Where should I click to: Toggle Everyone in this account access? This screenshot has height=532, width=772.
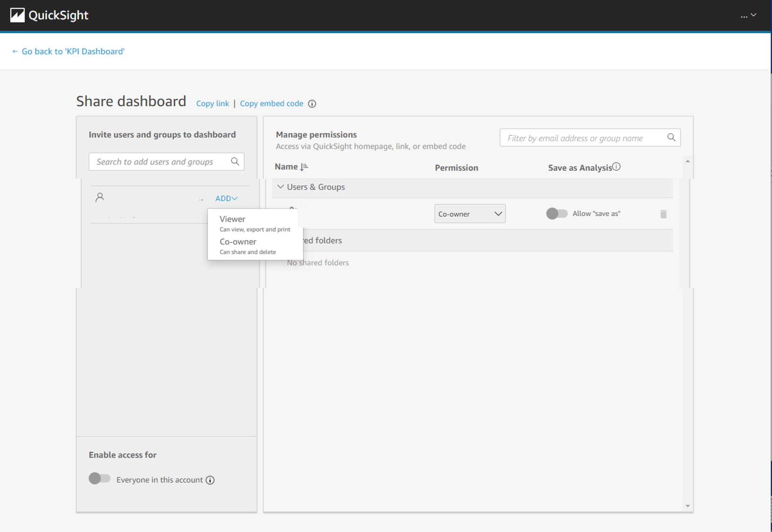click(x=99, y=479)
